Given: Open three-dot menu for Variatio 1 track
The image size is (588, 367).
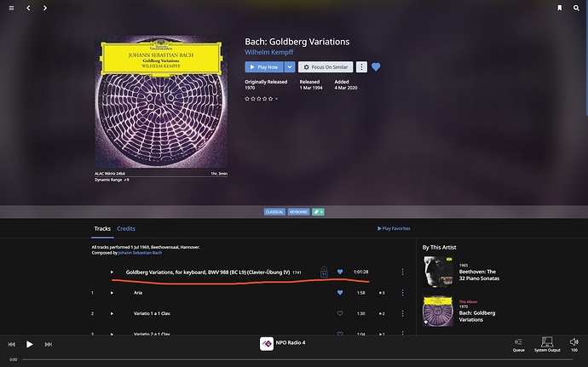Looking at the screenshot, I should (x=403, y=313).
